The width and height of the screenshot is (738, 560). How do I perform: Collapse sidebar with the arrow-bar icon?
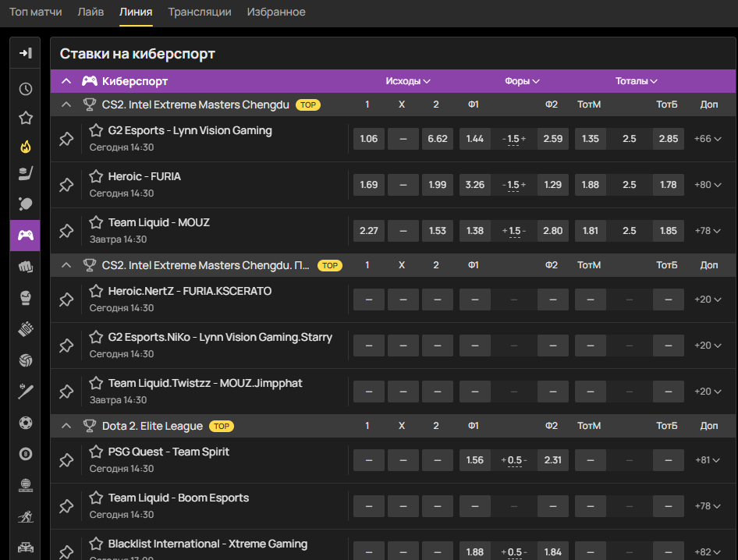tap(26, 53)
